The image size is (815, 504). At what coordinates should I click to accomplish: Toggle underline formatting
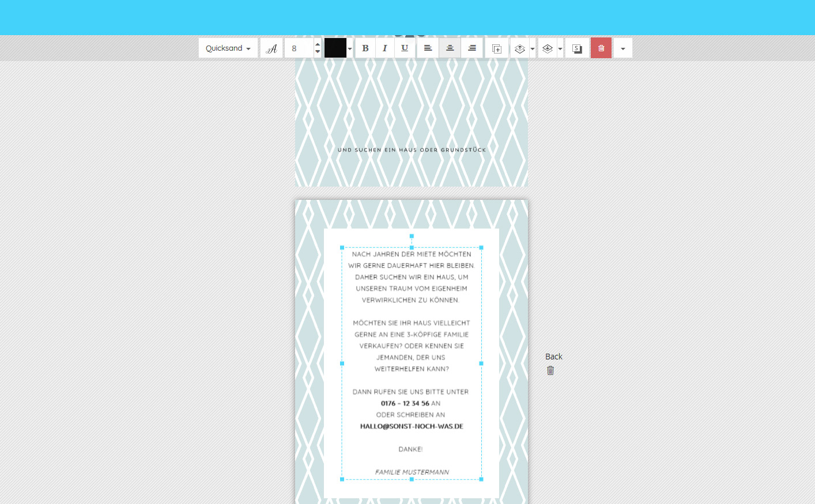405,48
